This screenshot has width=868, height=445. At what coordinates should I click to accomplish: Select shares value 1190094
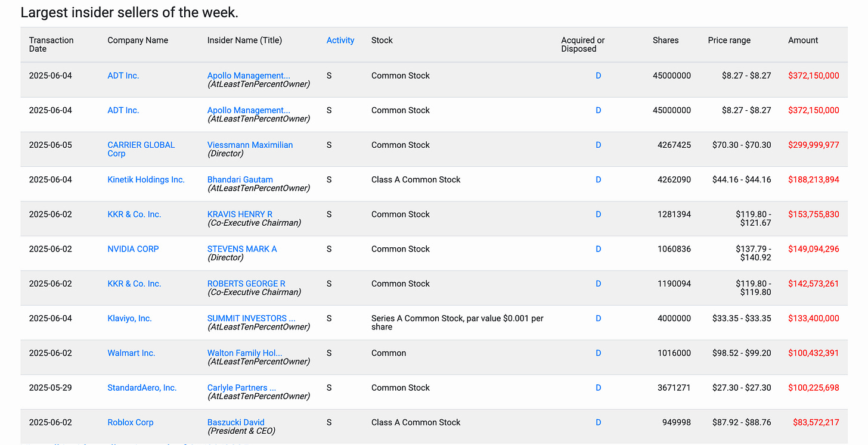click(674, 284)
